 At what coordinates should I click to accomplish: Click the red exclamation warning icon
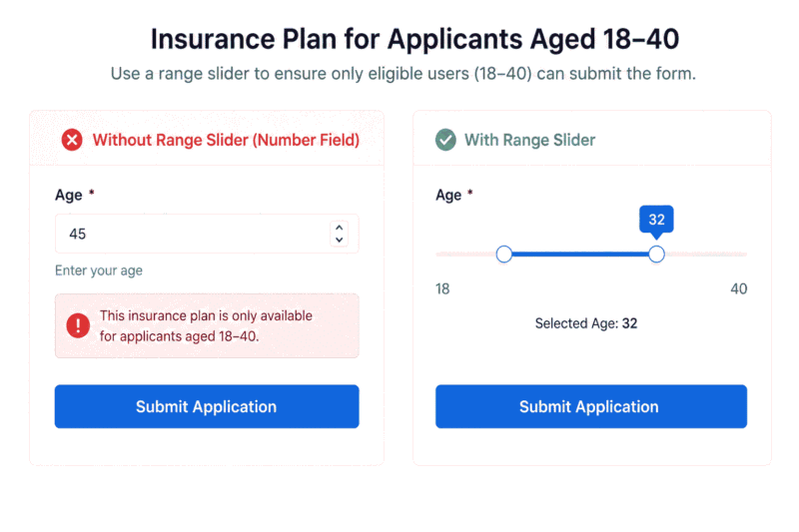click(78, 325)
